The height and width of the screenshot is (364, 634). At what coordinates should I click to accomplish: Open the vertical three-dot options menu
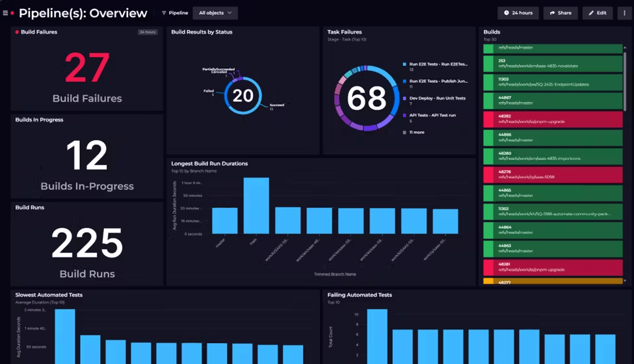tap(624, 13)
